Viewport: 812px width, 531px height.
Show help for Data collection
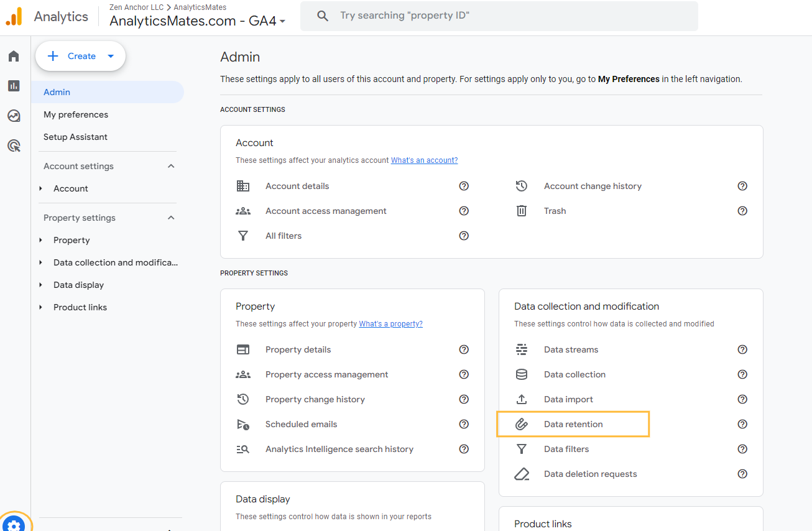[742, 374]
